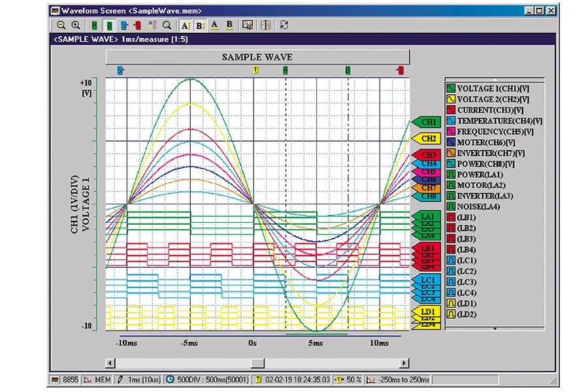Select the CH1 channel tag

(427, 122)
